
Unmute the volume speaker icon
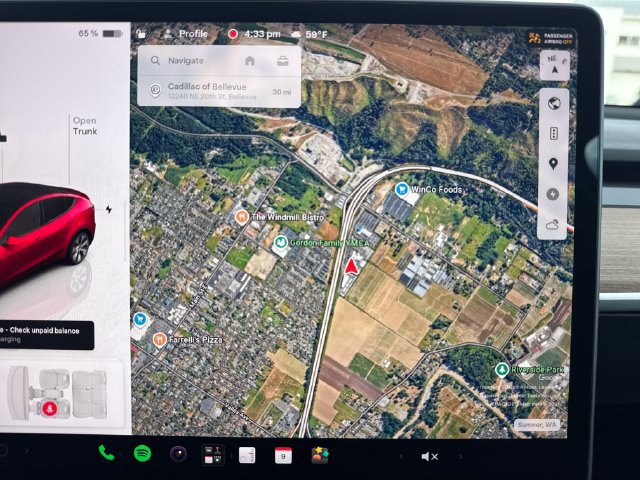coord(429,457)
